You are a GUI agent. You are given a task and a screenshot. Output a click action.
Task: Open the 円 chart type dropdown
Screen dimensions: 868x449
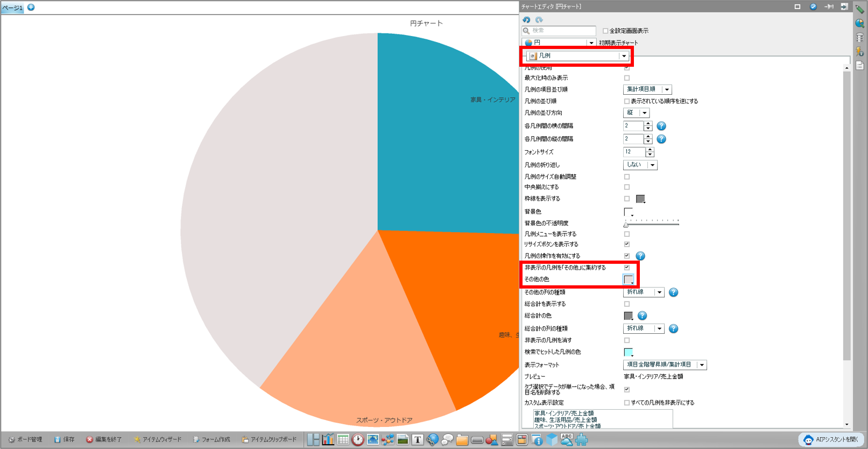[559, 43]
